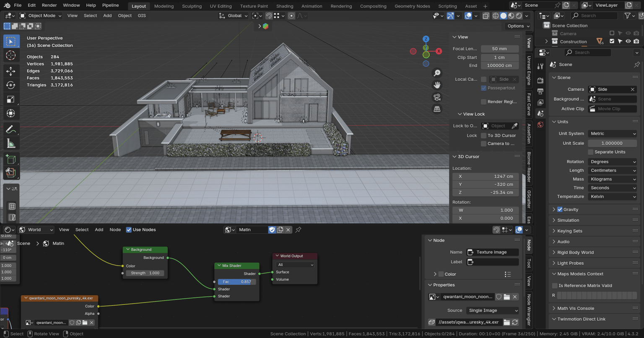Expand the Construction collection

(546, 41)
